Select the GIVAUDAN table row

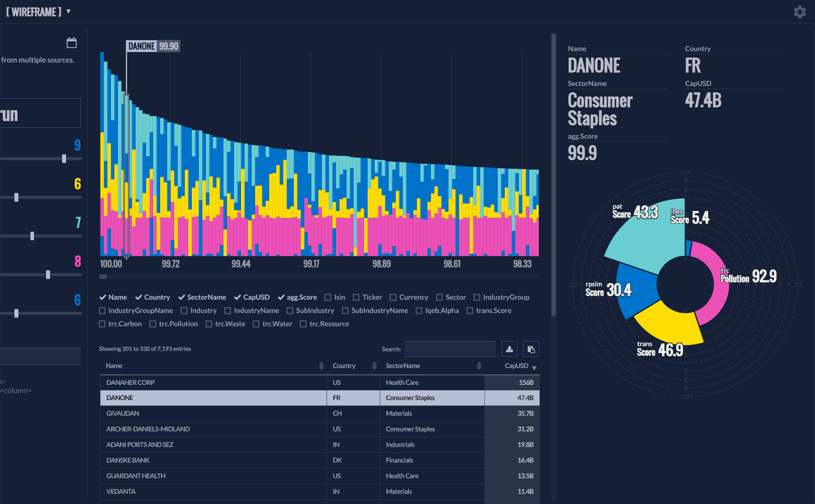point(320,413)
